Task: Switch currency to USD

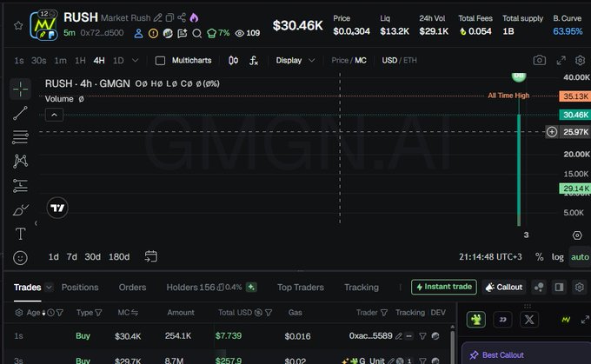Action: pos(389,60)
